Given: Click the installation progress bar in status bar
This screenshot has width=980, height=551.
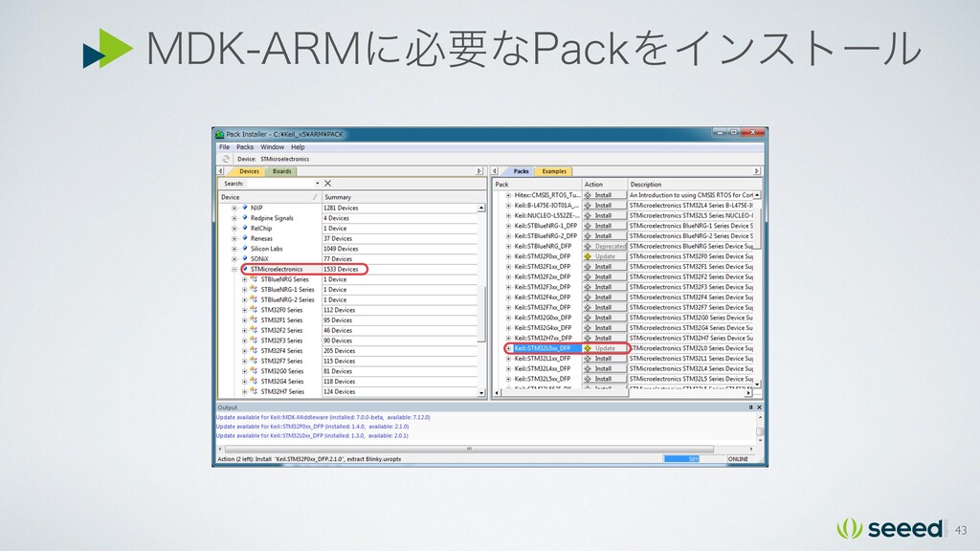Looking at the screenshot, I should pyautogui.click(x=694, y=458).
